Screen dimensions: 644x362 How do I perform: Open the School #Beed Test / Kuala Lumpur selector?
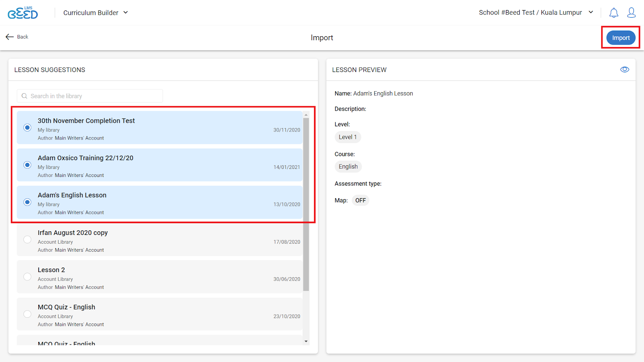pos(536,12)
